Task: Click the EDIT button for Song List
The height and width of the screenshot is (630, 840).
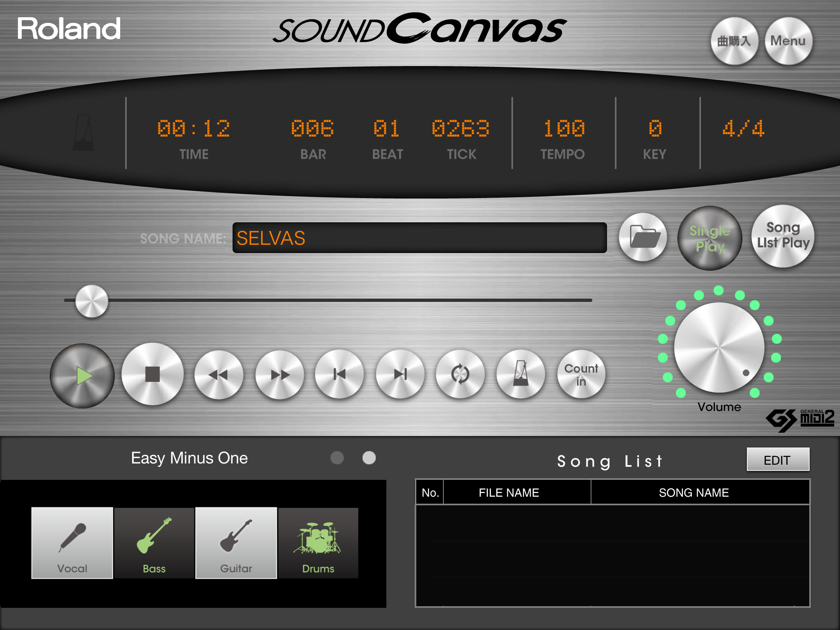Action: point(778,460)
